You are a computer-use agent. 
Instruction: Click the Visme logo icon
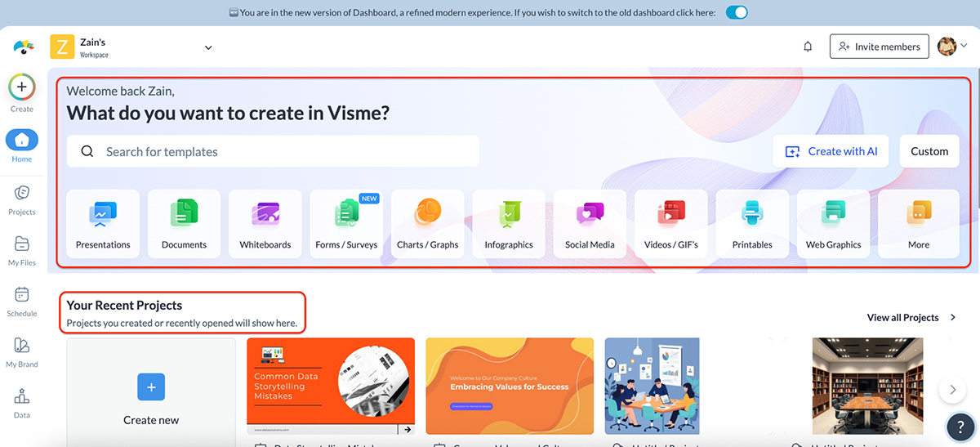coord(24,47)
